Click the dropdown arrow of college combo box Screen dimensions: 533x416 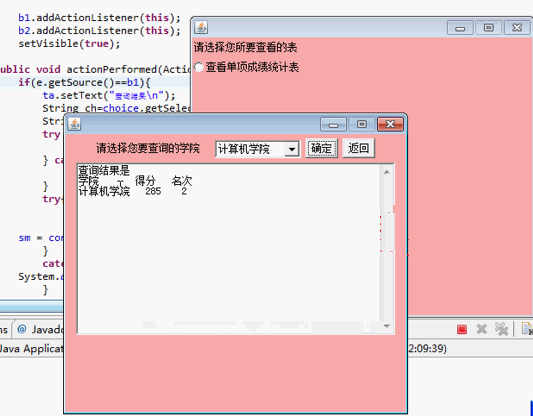[x=292, y=149]
